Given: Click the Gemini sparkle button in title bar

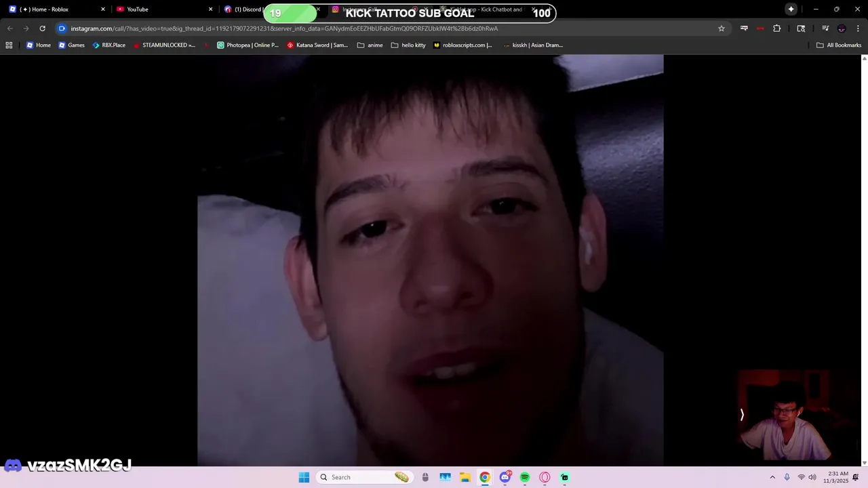Looking at the screenshot, I should tap(791, 9).
